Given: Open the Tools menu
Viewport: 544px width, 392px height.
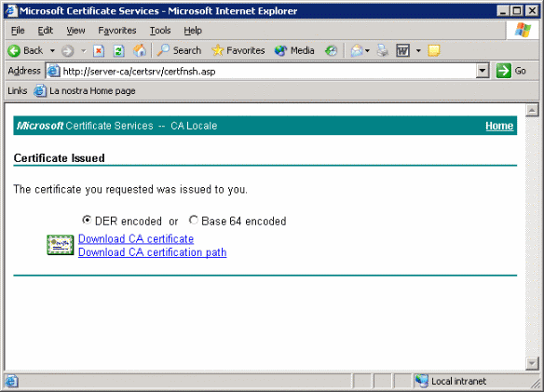Looking at the screenshot, I should click(x=160, y=31).
